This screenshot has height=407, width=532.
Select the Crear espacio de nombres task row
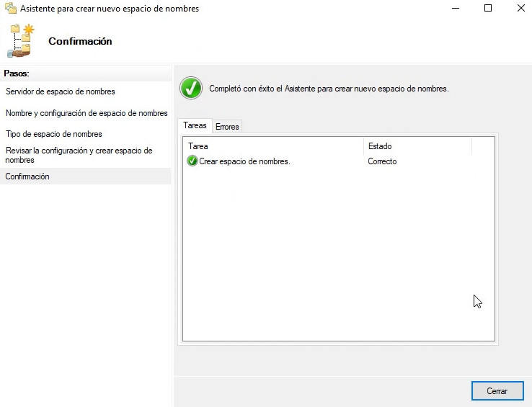click(244, 161)
